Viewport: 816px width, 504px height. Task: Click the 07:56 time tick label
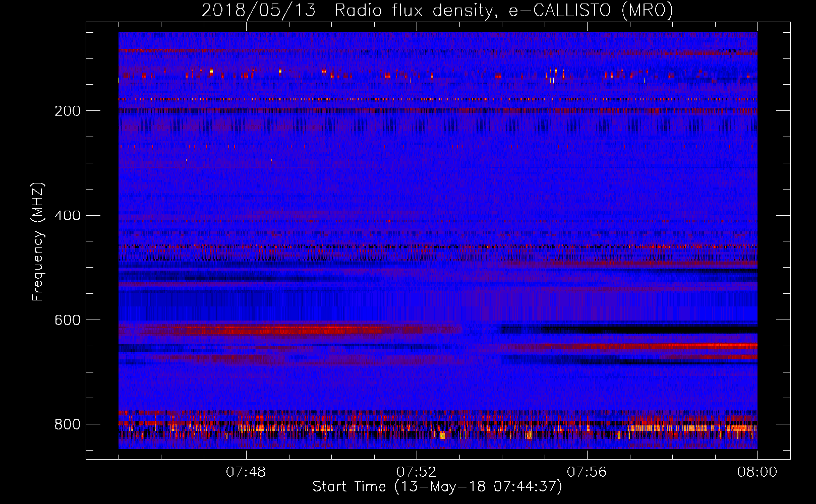(x=587, y=472)
